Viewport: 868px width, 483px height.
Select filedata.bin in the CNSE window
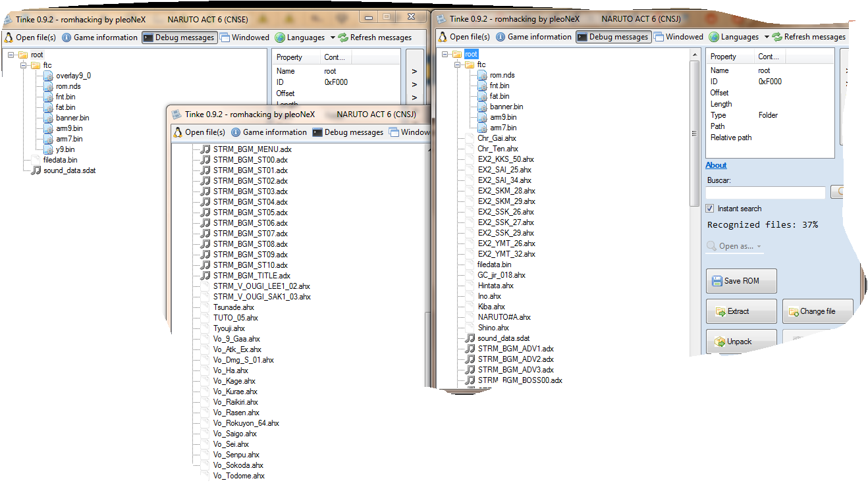click(x=60, y=160)
